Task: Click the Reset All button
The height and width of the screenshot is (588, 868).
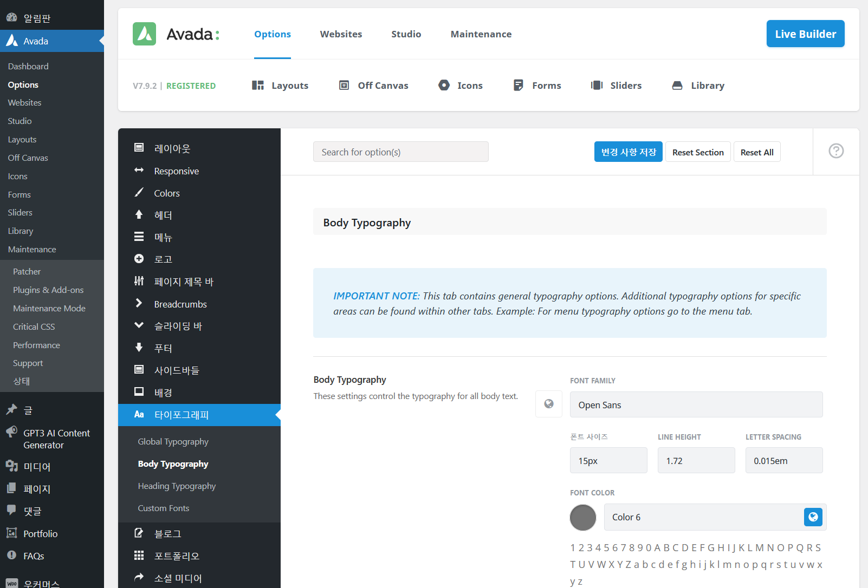Action: coord(757,152)
